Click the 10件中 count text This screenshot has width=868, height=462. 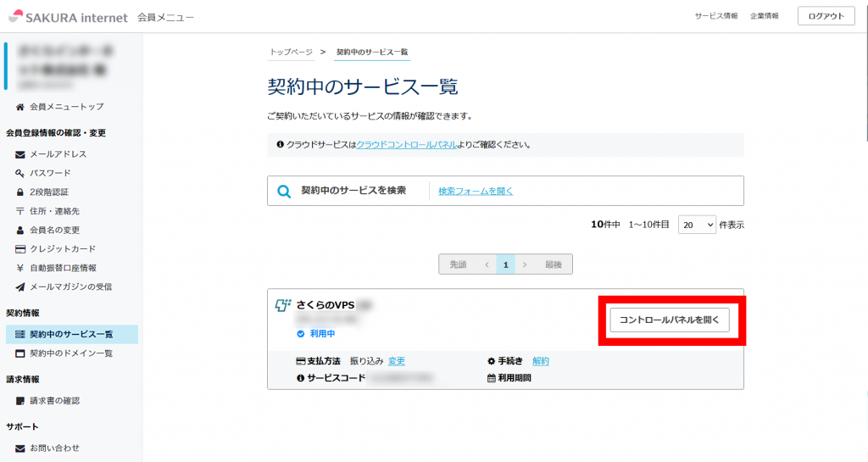[x=605, y=225]
